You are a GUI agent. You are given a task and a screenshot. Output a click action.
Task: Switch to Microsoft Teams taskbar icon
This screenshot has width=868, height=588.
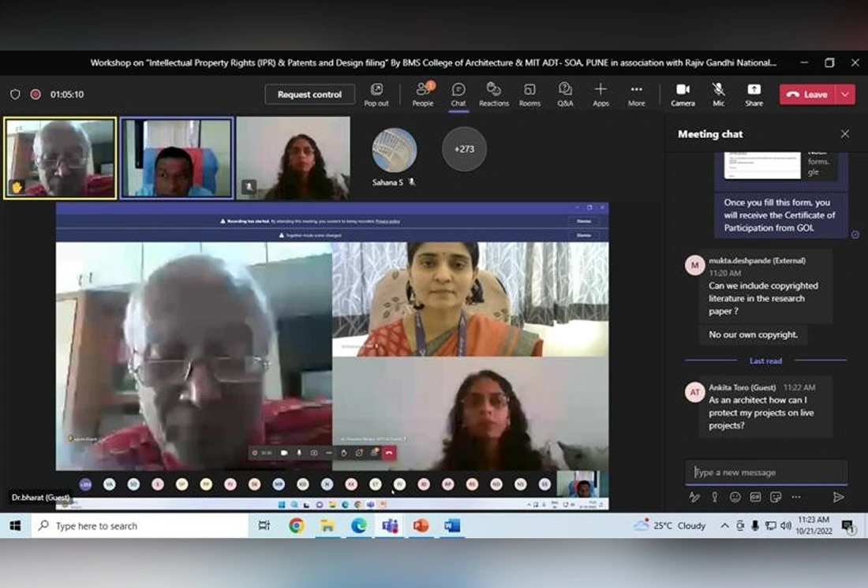click(x=390, y=526)
